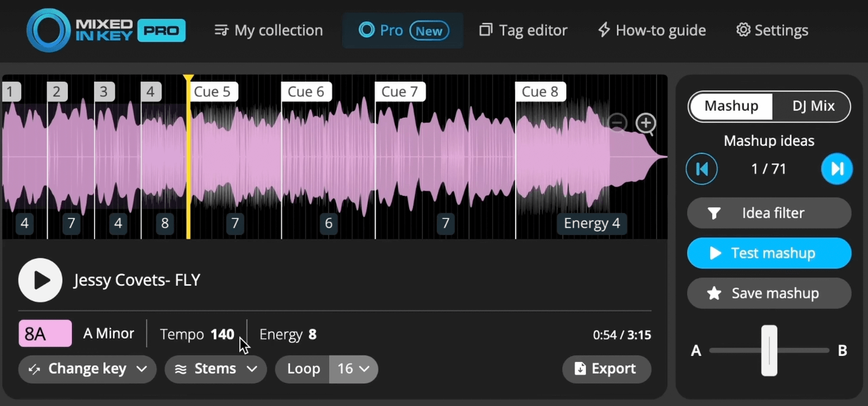868x406 pixels.
Task: Click the waveform zoom out magnifier
Action: coord(618,123)
